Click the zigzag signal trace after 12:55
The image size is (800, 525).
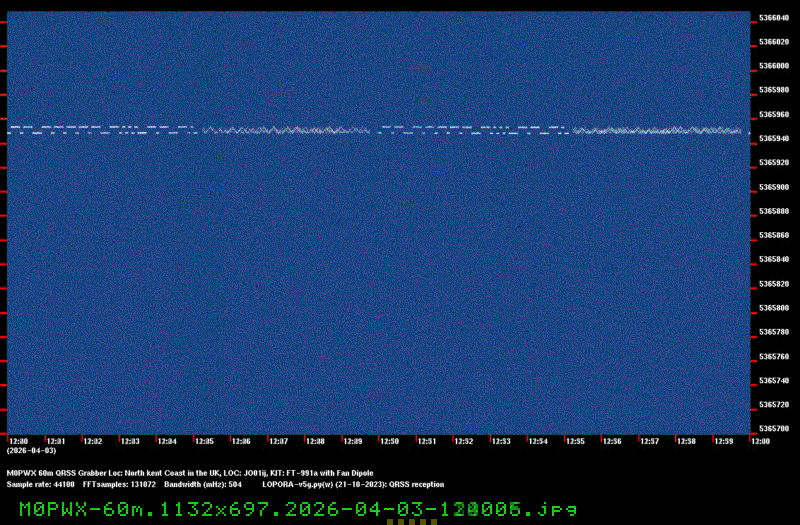(x=660, y=131)
